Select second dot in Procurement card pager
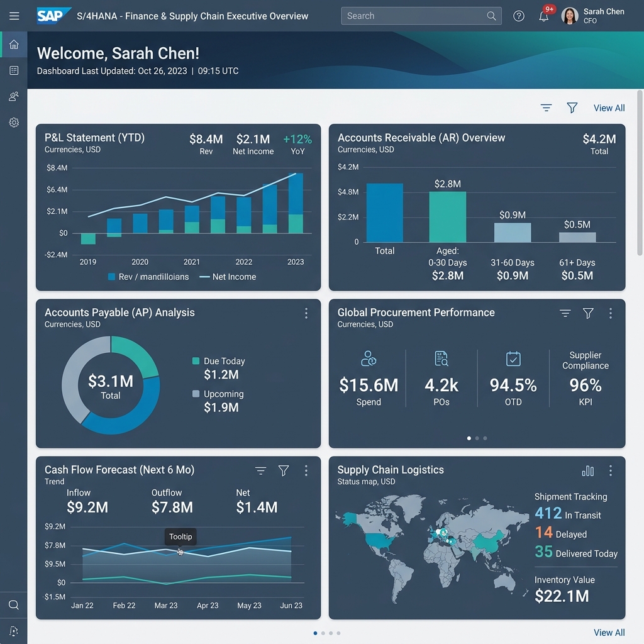The height and width of the screenshot is (644, 644). (477, 438)
